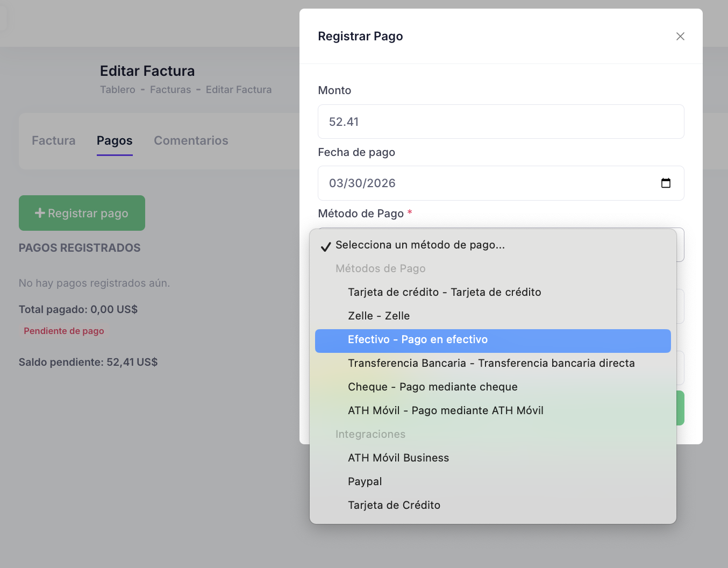Navigate to Tablero breadcrumb link

[x=117, y=90]
